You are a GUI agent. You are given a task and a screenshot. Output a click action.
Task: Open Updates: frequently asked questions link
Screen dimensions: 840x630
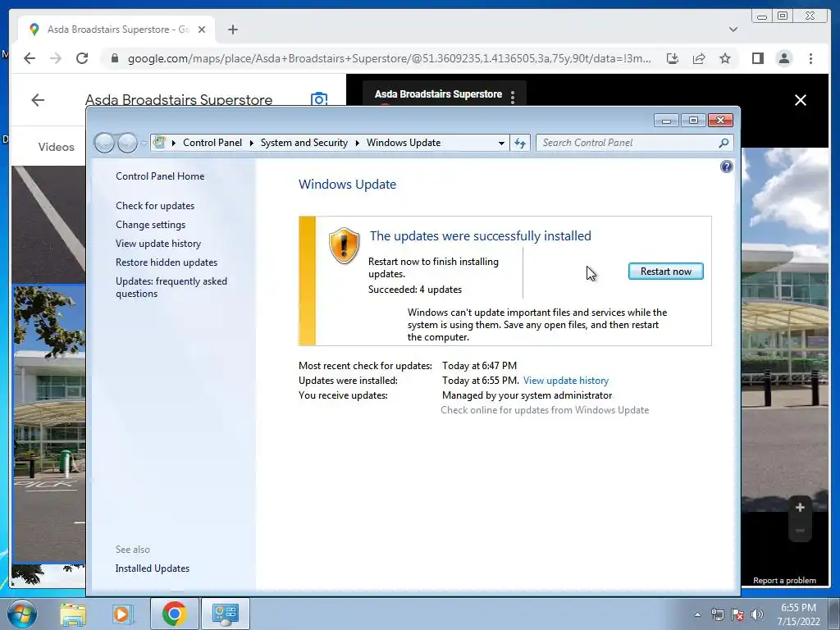[x=171, y=287]
